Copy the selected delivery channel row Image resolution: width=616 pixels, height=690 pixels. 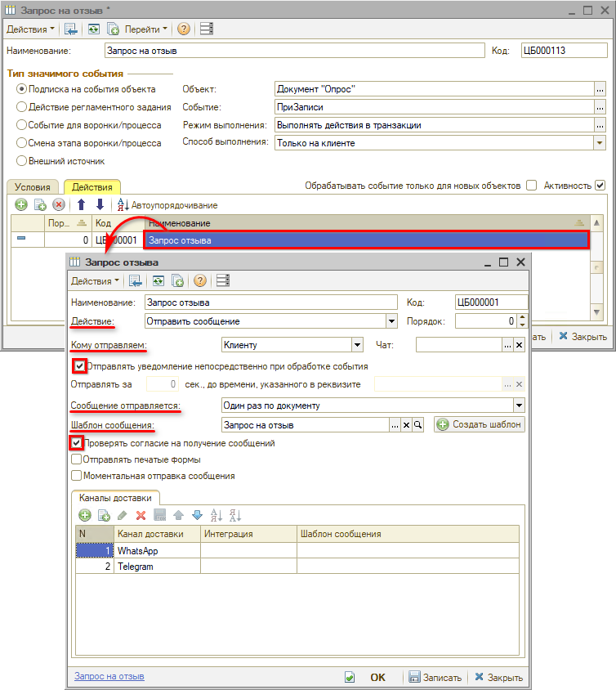click(x=104, y=515)
